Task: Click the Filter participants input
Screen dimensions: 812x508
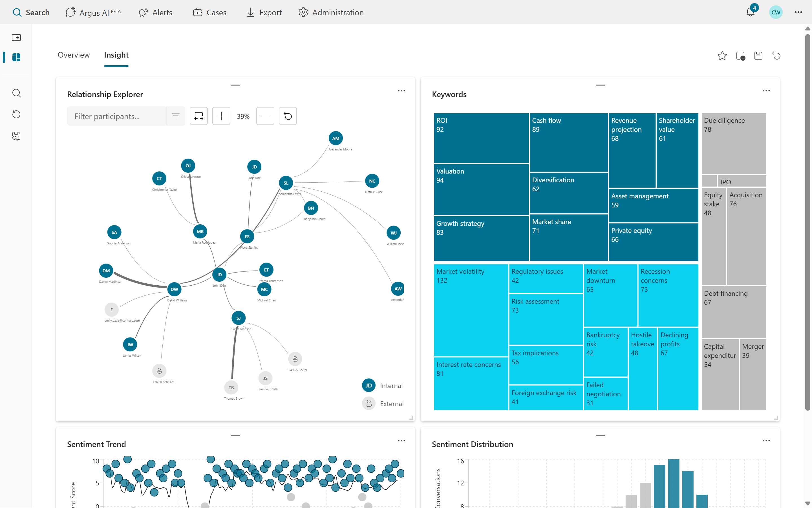Action: click(117, 116)
